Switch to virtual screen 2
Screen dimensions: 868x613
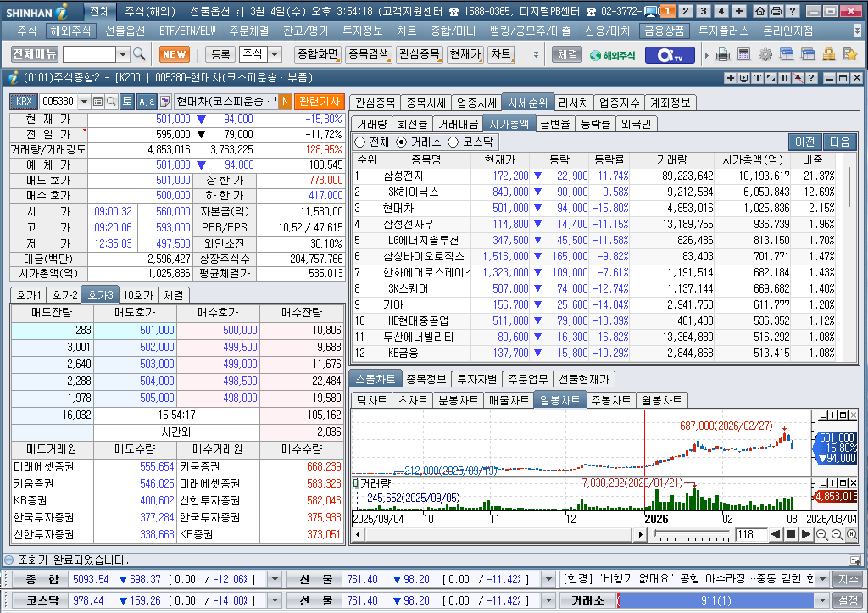(685, 11)
